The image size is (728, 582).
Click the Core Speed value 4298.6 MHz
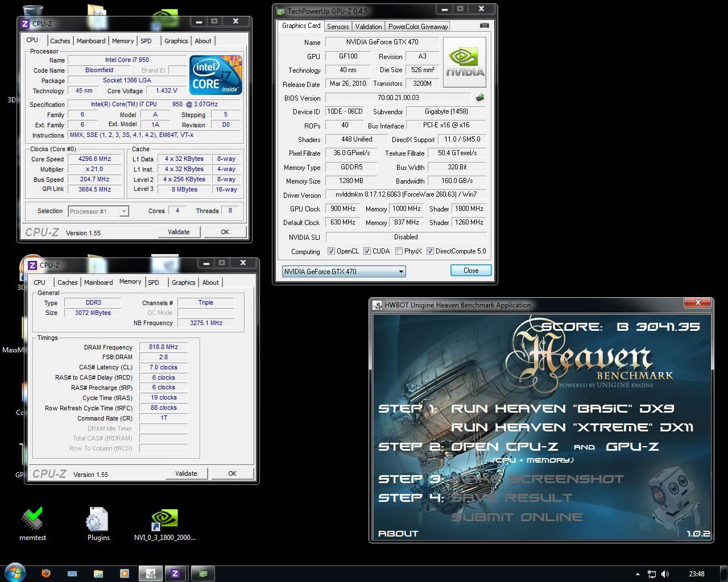click(95, 159)
